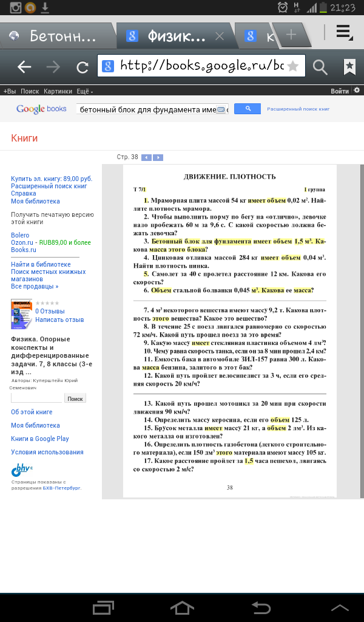This screenshot has width=364, height=622.
Task: Open Все продавцы » link
Action: [x=35, y=287]
